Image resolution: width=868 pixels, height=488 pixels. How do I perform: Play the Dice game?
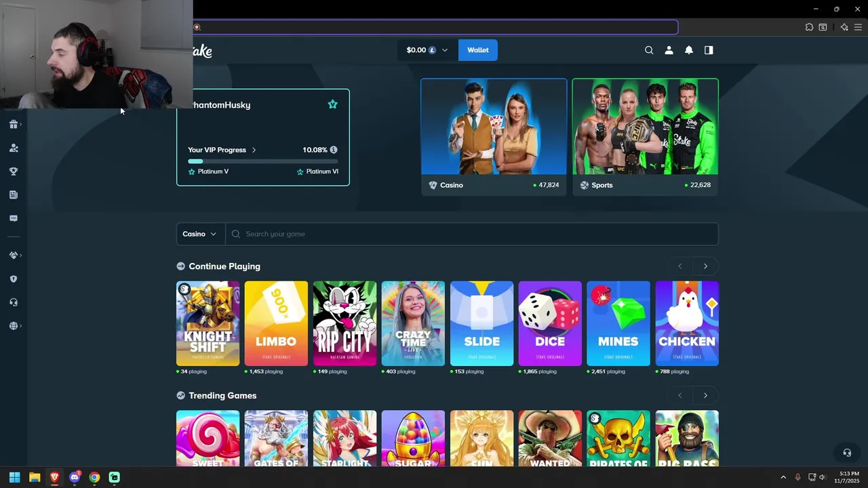[x=550, y=323]
